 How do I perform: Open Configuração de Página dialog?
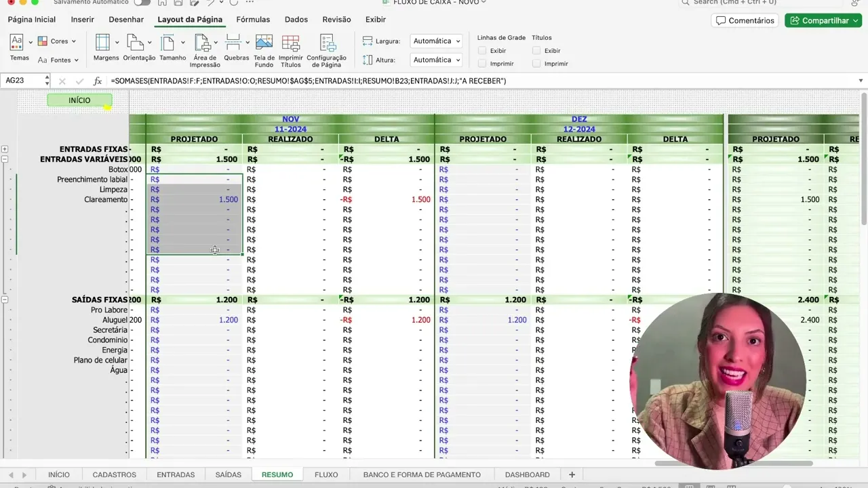327,50
